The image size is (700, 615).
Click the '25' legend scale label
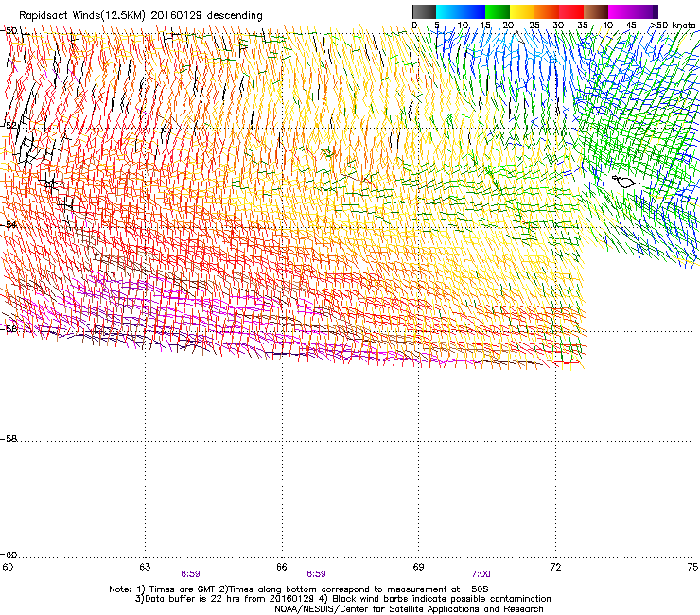(534, 26)
